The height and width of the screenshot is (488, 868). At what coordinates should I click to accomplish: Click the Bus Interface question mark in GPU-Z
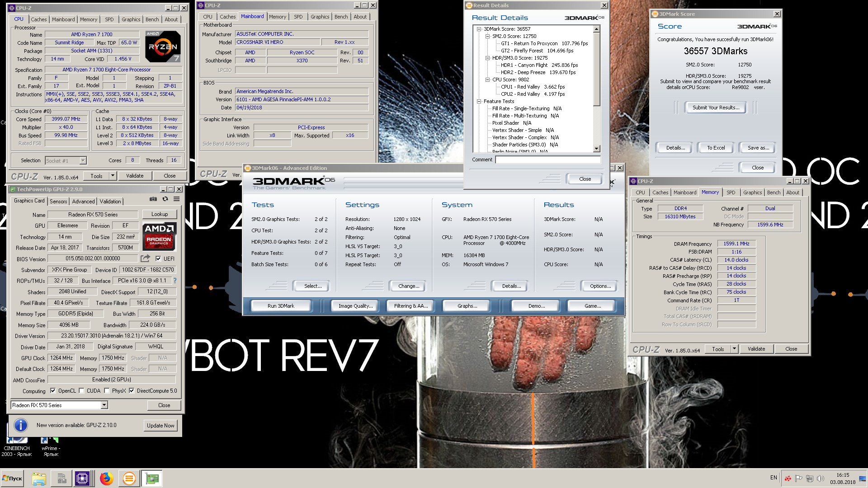coord(175,281)
